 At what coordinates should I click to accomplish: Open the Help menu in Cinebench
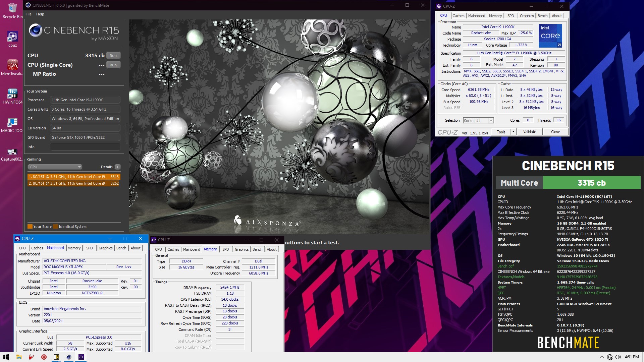[x=40, y=14]
